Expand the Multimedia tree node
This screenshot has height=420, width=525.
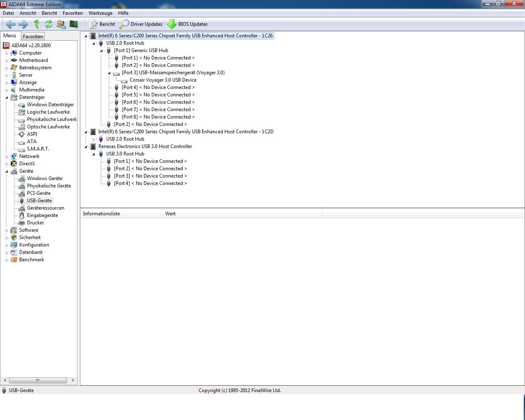tap(7, 90)
